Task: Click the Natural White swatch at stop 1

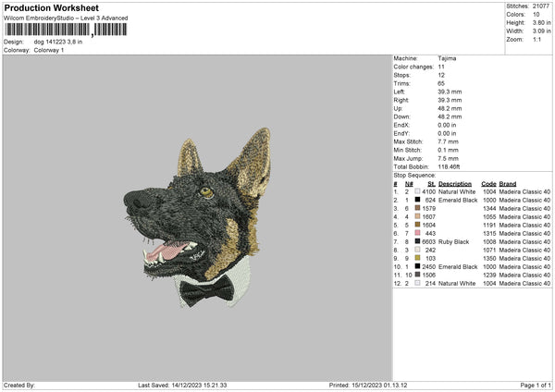Action: point(418,191)
